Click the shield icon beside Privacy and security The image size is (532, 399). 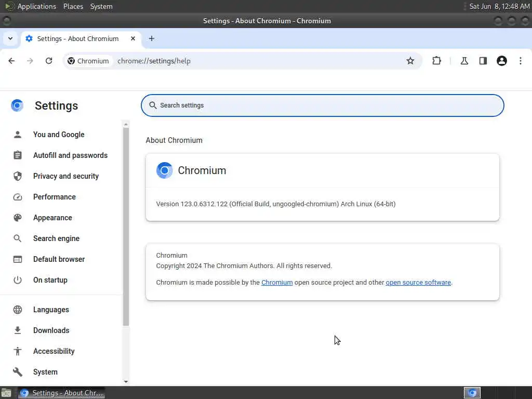(18, 176)
